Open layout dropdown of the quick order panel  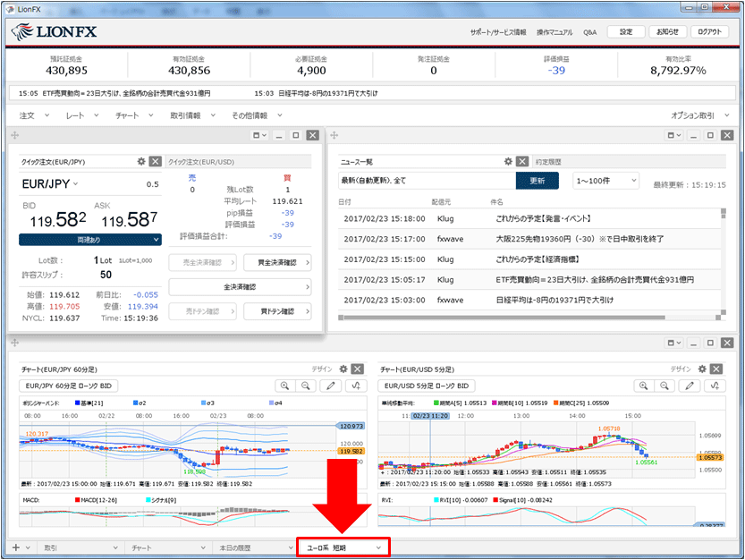260,135
